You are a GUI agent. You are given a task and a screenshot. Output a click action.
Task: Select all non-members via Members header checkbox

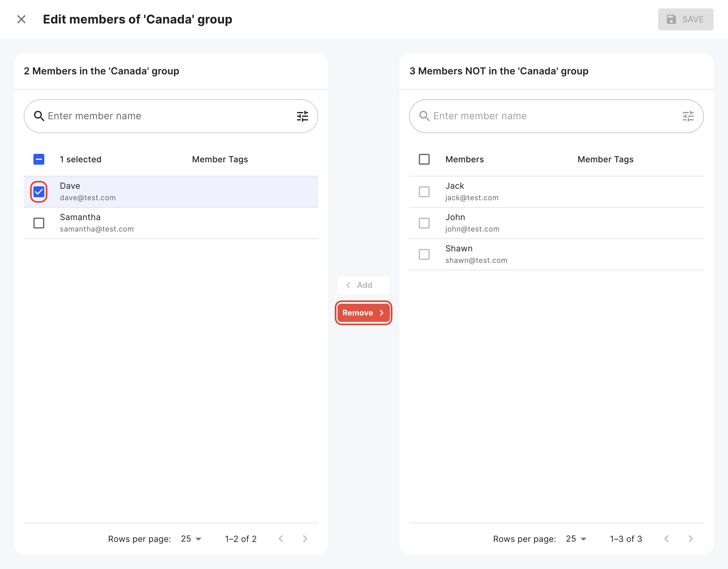[x=424, y=159]
